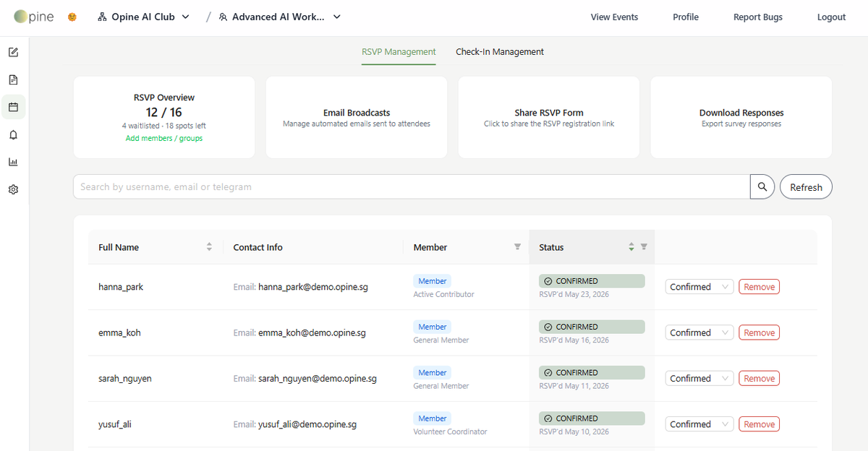Open the Email Broadcasts card

(x=357, y=117)
